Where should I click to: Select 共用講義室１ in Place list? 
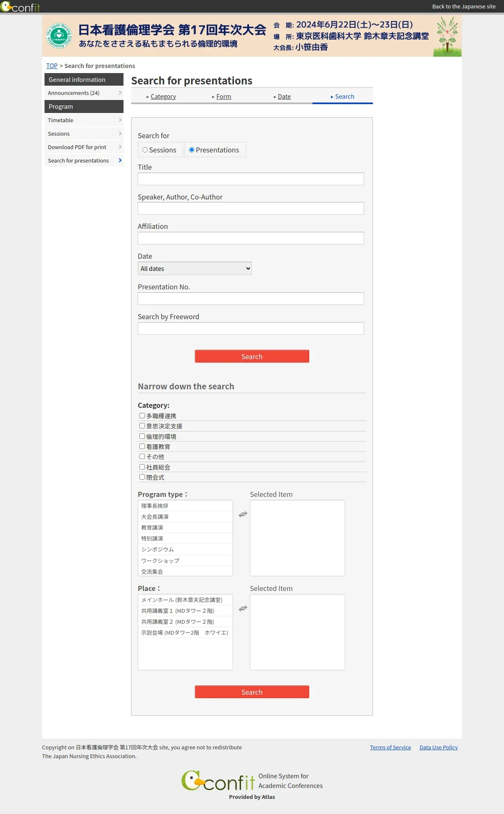click(x=185, y=611)
